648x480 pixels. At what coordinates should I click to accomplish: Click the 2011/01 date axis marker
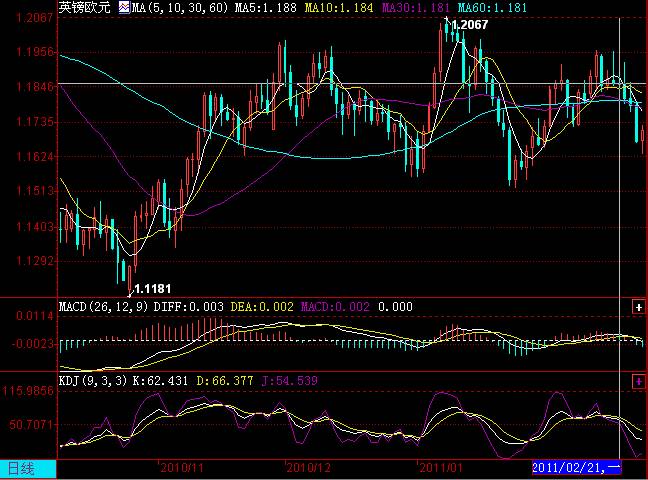tap(441, 468)
